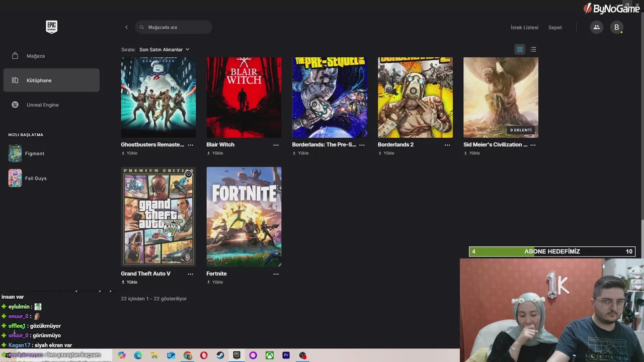Image resolution: width=644 pixels, height=362 pixels.
Task: Open options menu for Blair Witch
Action: pyautogui.click(x=276, y=145)
